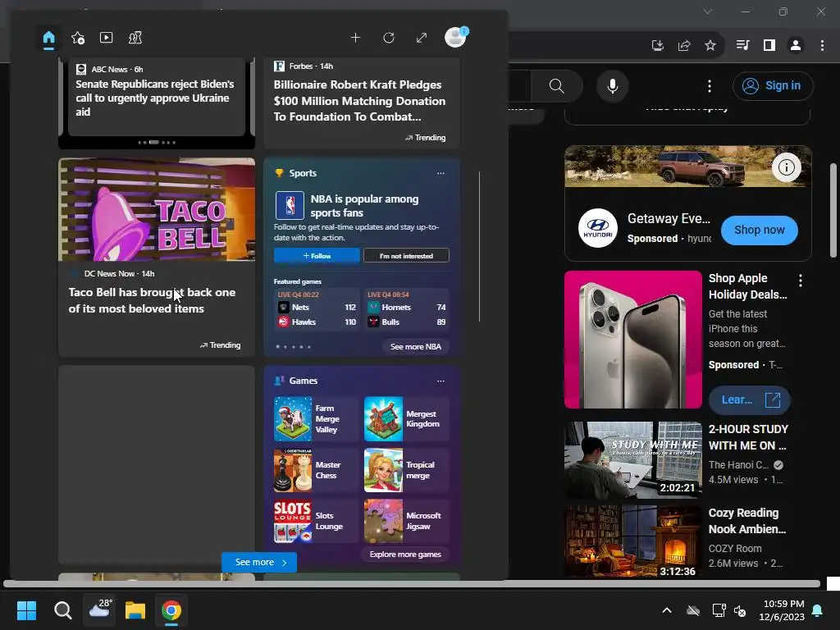Start YouTube voice search microphone
The height and width of the screenshot is (630, 840).
tap(612, 85)
